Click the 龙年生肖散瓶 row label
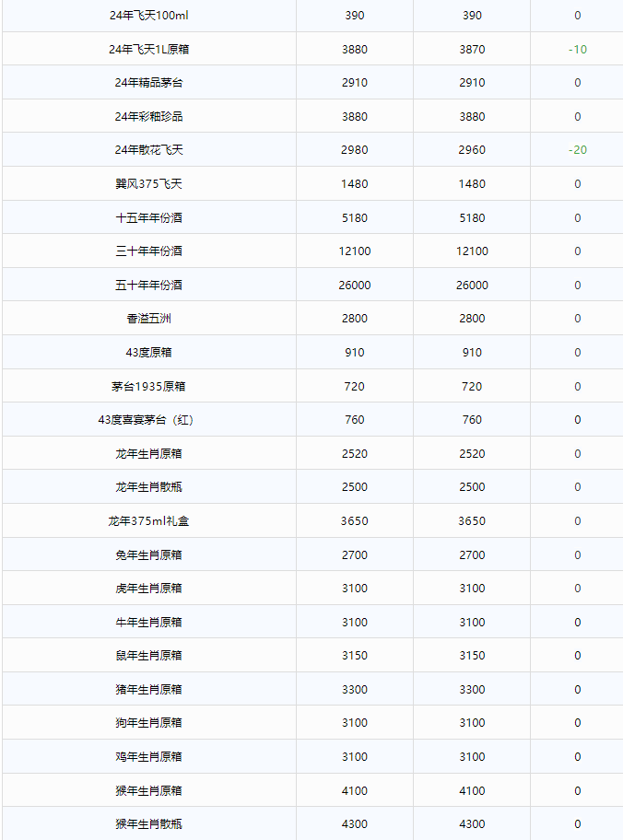The height and width of the screenshot is (840, 623). coord(148,487)
